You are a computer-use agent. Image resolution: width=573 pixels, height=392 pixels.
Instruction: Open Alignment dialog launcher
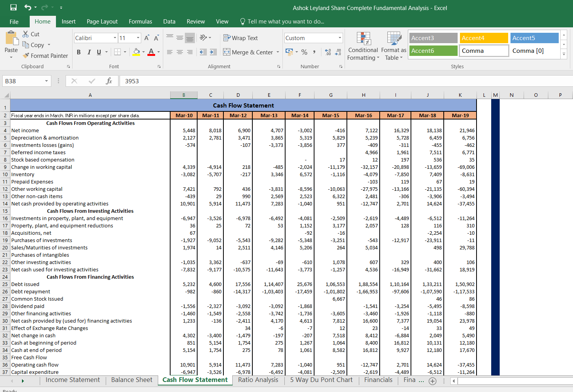[x=279, y=67]
